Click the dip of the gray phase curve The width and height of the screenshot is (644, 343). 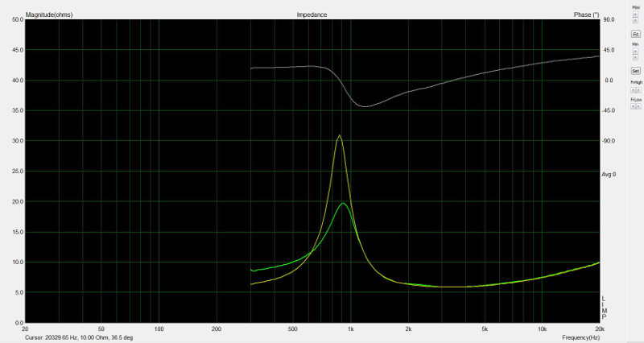[365, 106]
